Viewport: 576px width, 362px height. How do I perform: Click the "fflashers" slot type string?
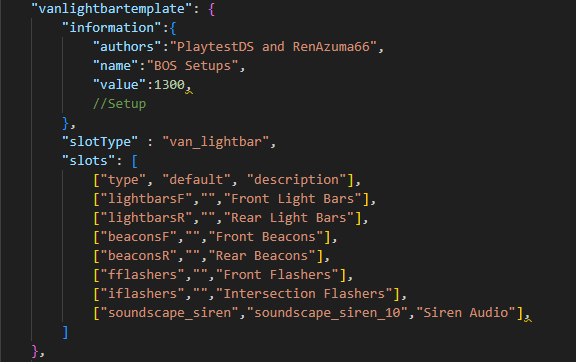click(x=143, y=275)
